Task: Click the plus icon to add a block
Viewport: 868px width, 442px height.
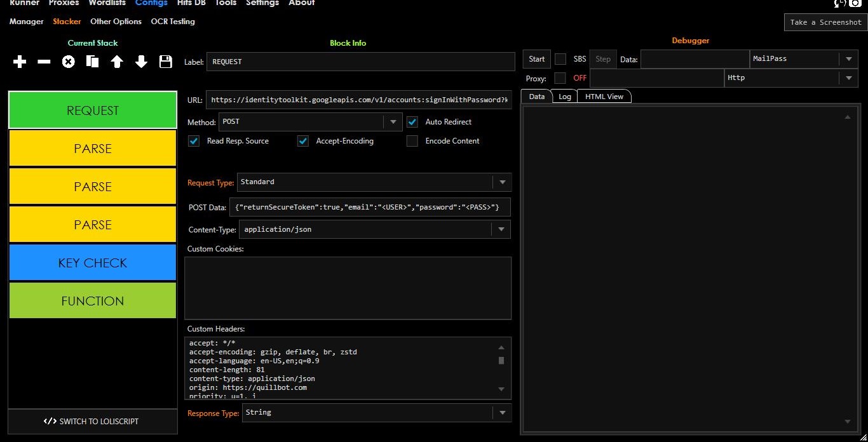Action: (x=20, y=62)
